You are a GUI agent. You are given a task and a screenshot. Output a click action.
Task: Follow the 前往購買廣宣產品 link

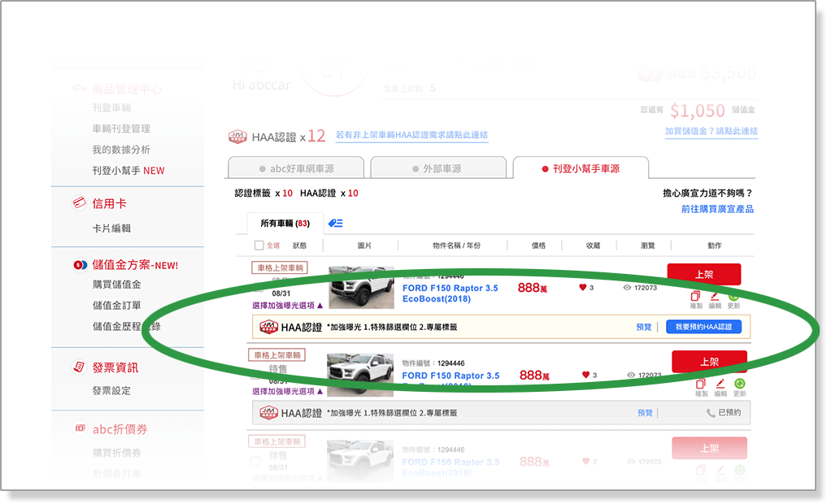pyautogui.click(x=717, y=209)
